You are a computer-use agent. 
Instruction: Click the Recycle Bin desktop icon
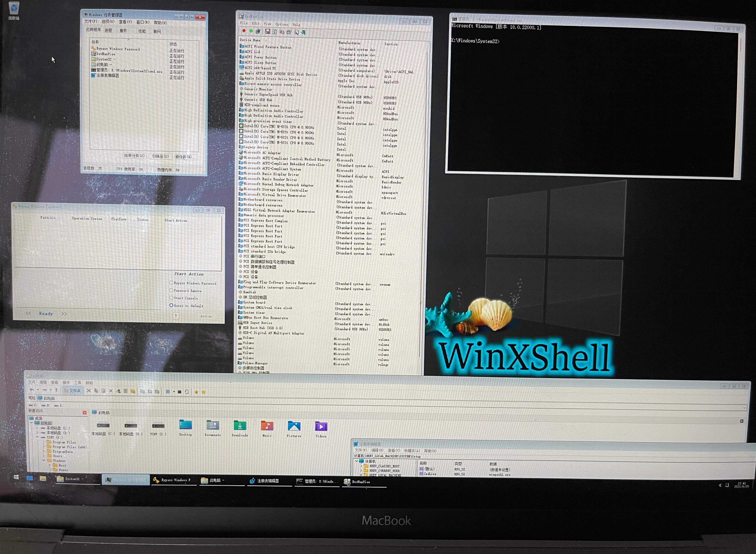click(x=14, y=11)
